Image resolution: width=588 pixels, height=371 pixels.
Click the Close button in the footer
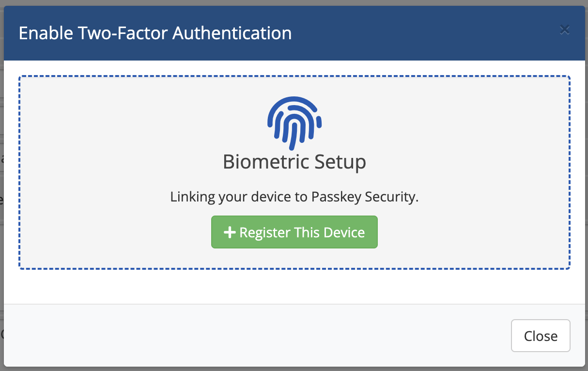[x=541, y=336]
